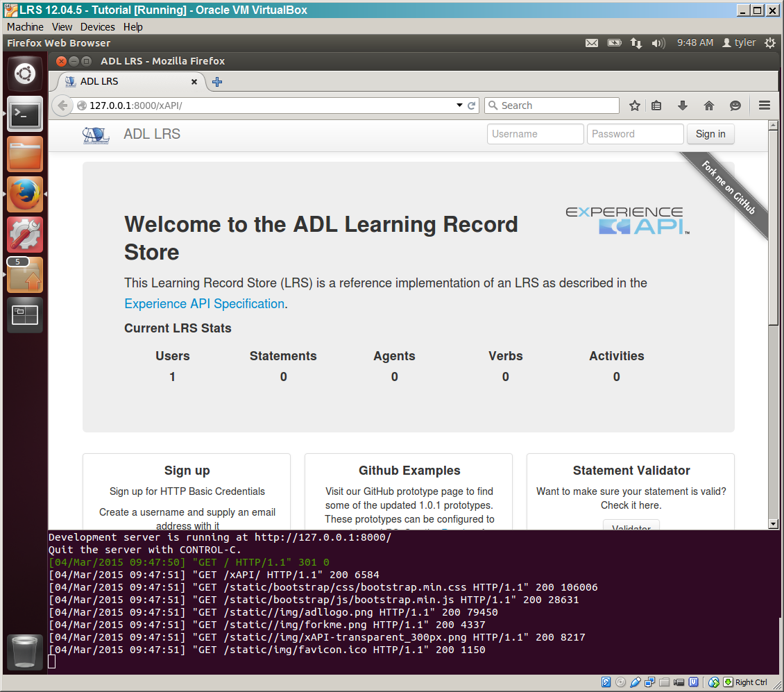The image size is (784, 692).
Task: Go to the Firefox home page
Action: click(709, 106)
